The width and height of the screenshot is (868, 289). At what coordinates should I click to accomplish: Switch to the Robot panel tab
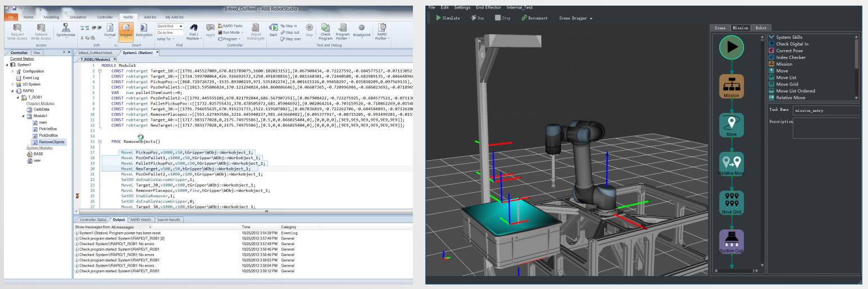pos(761,28)
